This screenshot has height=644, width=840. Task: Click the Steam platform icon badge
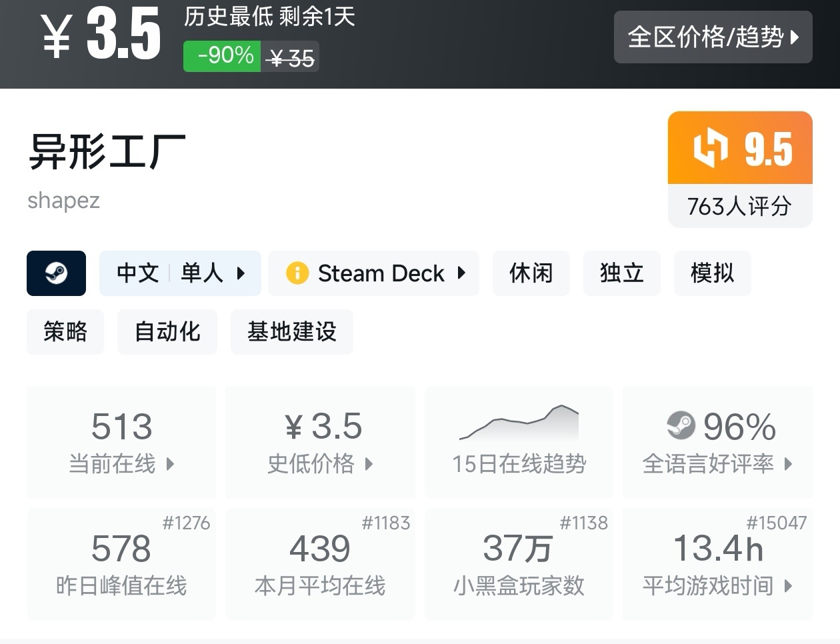point(56,273)
